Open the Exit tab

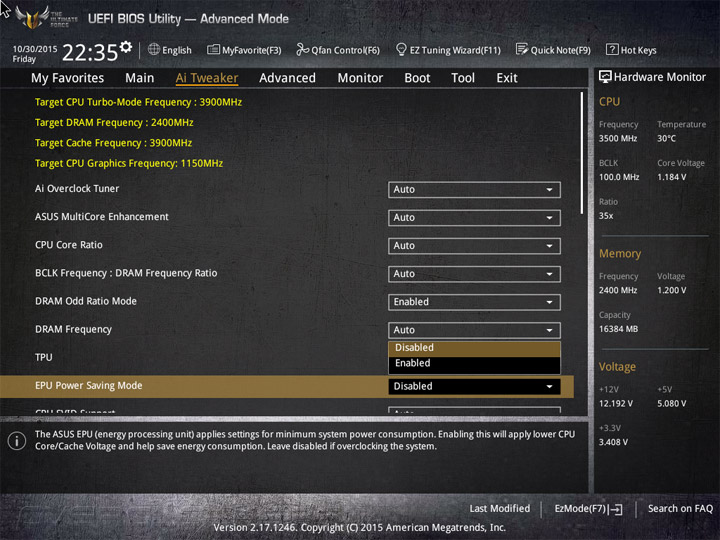pos(506,78)
